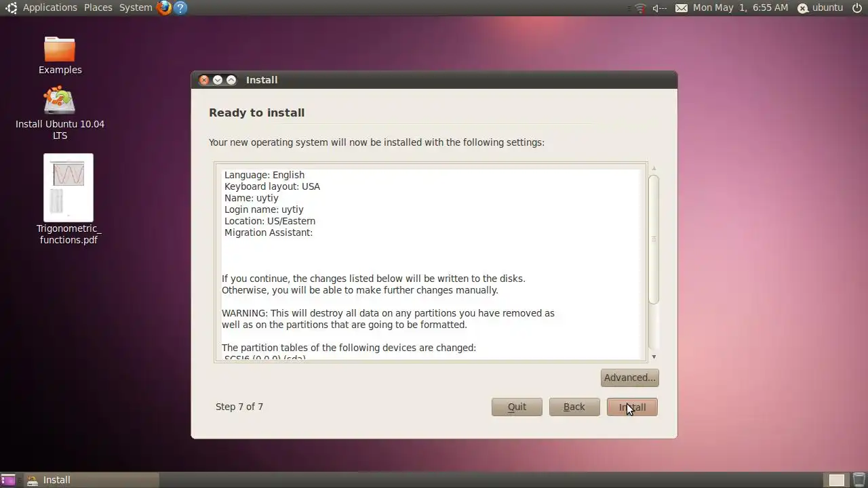The height and width of the screenshot is (488, 868).
Task: Quit the installer
Action: point(517,407)
